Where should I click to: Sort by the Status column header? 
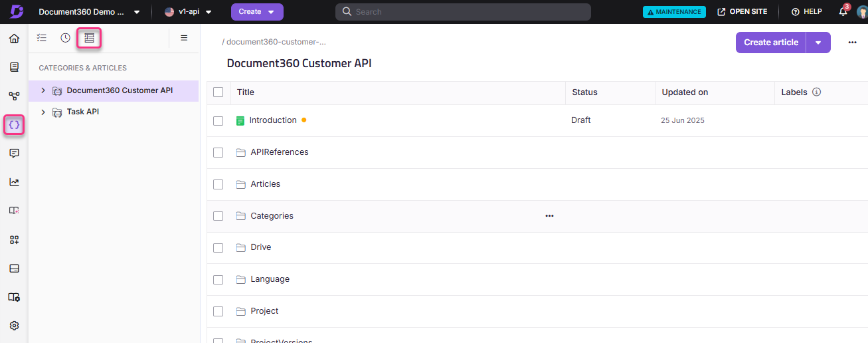[585, 92]
